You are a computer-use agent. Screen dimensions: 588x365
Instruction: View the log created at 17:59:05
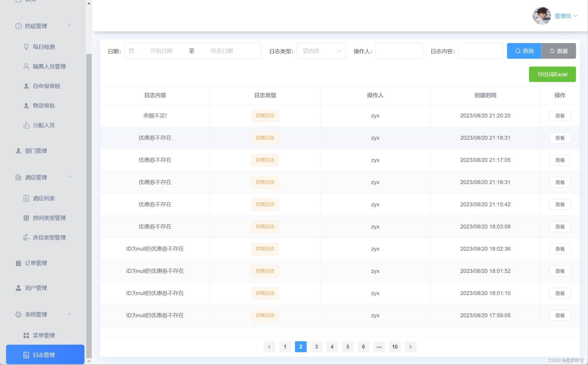[560, 316]
